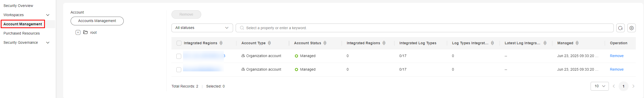The height and width of the screenshot is (98, 644).
Task: Click the Accounts Management button
Action: pos(97,21)
